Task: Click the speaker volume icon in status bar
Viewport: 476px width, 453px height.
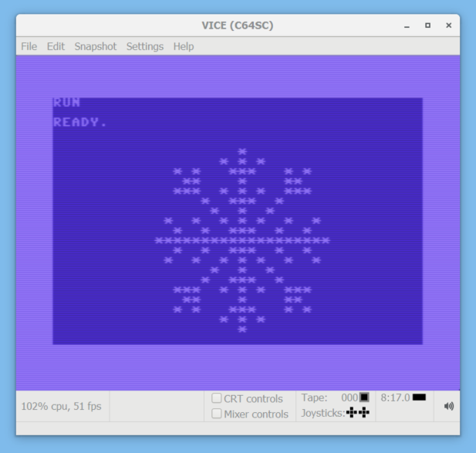Action: [x=449, y=406]
